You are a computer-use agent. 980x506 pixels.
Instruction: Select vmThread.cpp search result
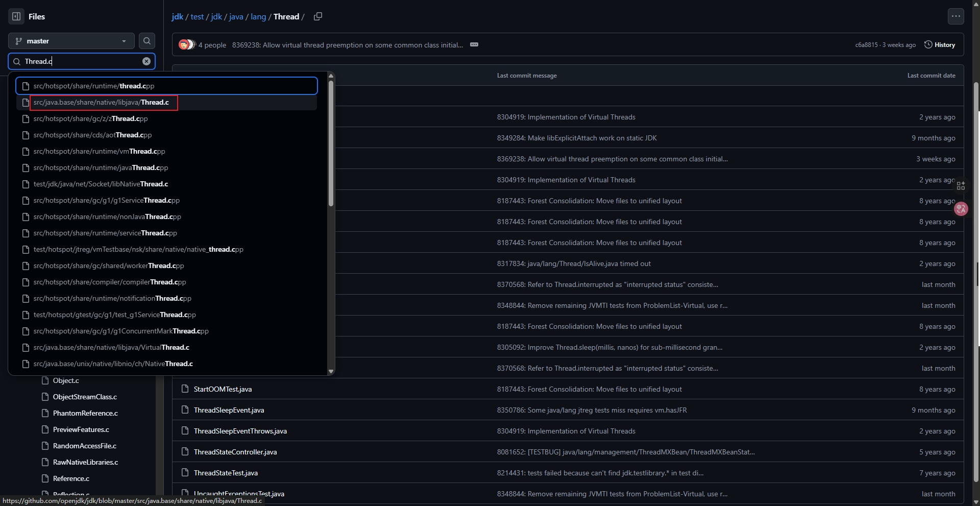point(166,151)
